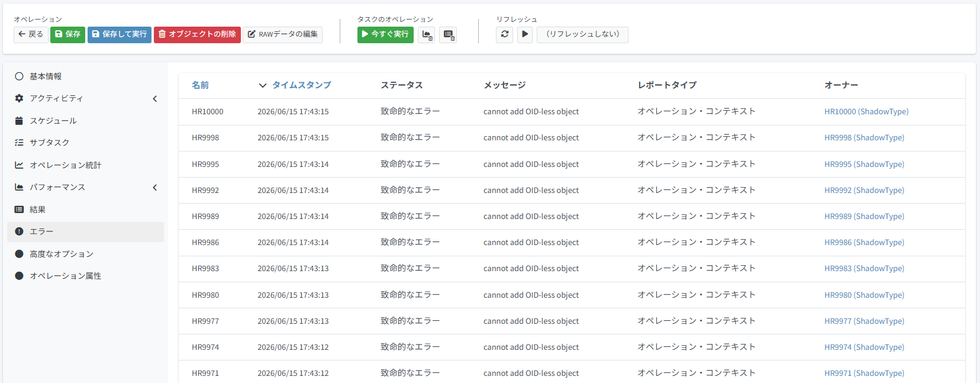Click the 結果 list icon

click(19, 210)
